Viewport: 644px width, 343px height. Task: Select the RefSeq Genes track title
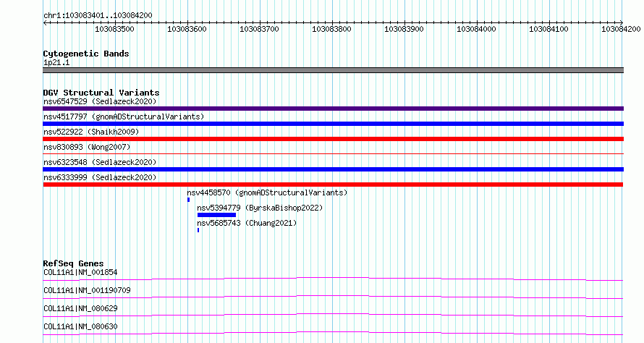tap(73, 263)
